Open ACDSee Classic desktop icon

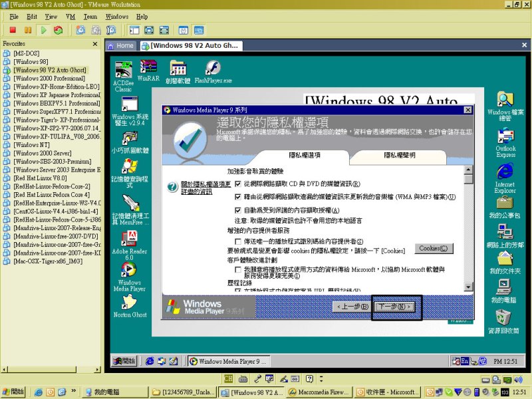tap(123, 76)
